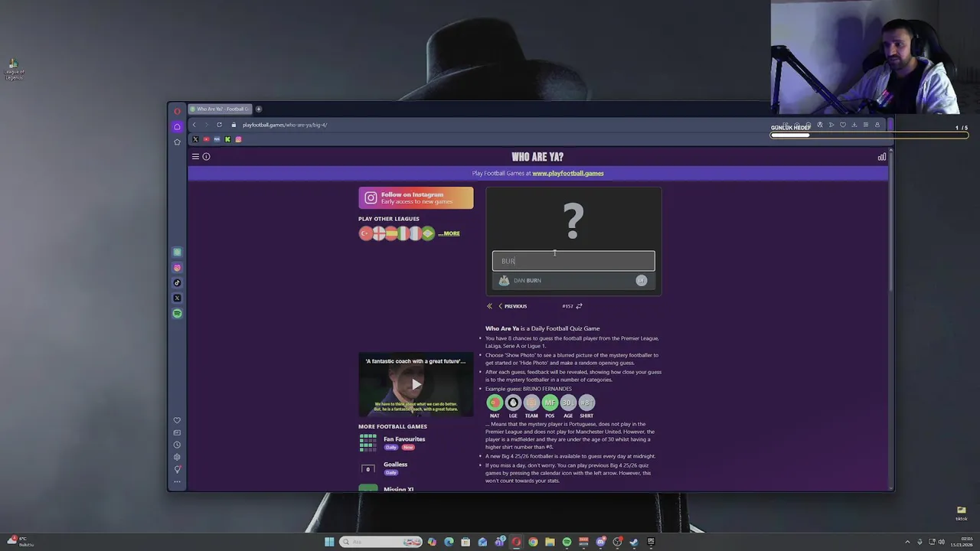
Task: Open Spotify in the Opera sidebar
Action: point(177,313)
